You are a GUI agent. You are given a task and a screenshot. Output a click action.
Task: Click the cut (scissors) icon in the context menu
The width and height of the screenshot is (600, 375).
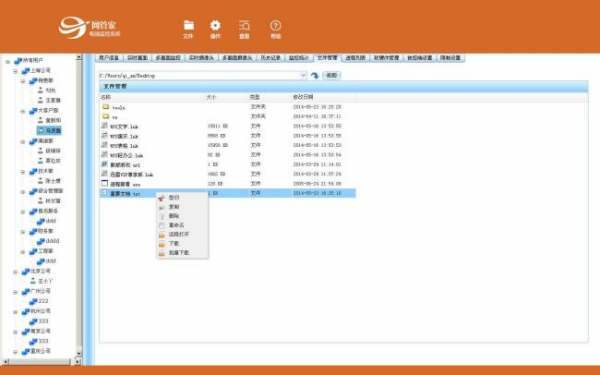point(162,198)
